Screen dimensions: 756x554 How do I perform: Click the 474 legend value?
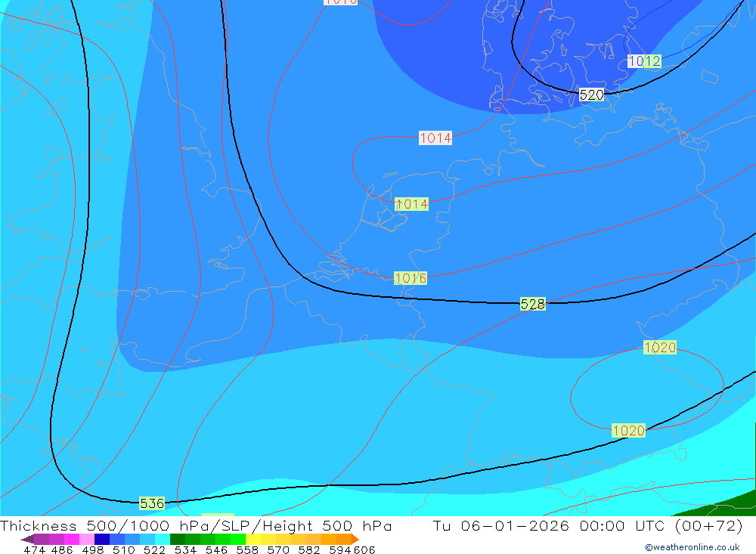[x=34, y=550]
